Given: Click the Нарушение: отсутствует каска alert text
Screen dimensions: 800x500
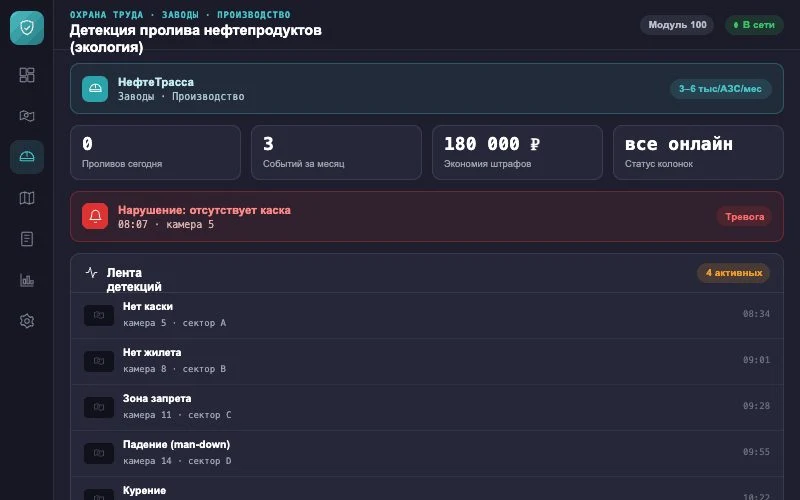Looking at the screenshot, I should pyautogui.click(x=204, y=210).
